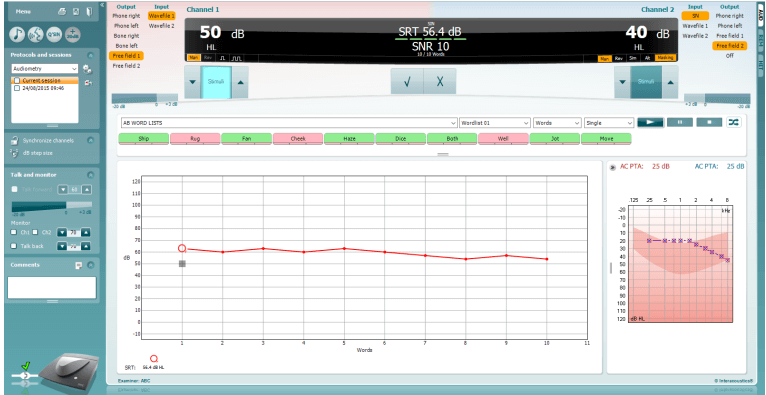
Task: Enable the Talk back checkbox
Action: pyautogui.click(x=15, y=246)
